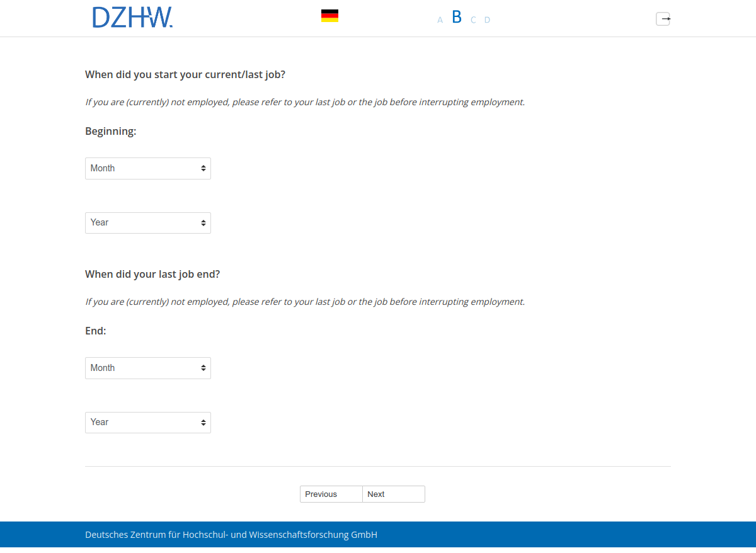
Task: Select largest font size D
Action: (487, 20)
